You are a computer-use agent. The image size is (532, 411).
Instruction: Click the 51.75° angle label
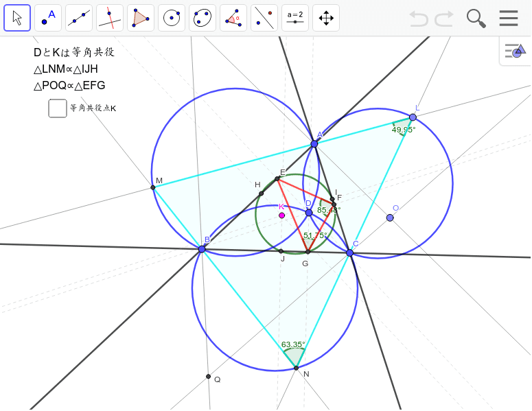coord(315,235)
